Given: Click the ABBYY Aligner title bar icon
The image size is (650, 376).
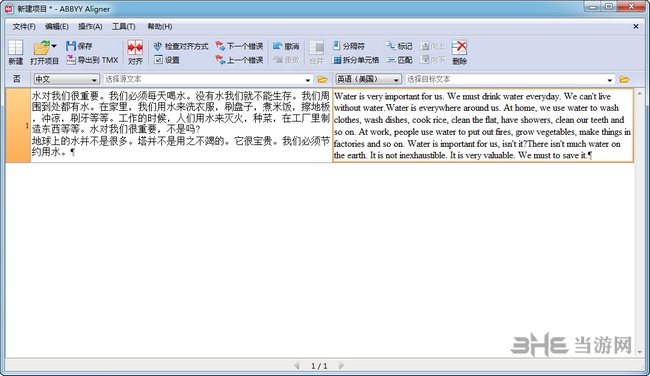Looking at the screenshot, I should [9, 9].
